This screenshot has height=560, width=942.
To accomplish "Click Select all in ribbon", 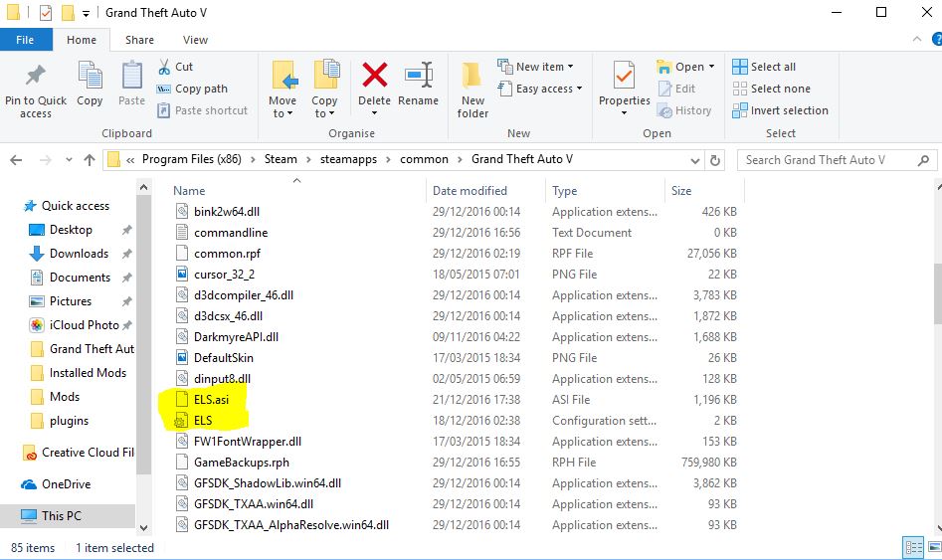I will (764, 67).
